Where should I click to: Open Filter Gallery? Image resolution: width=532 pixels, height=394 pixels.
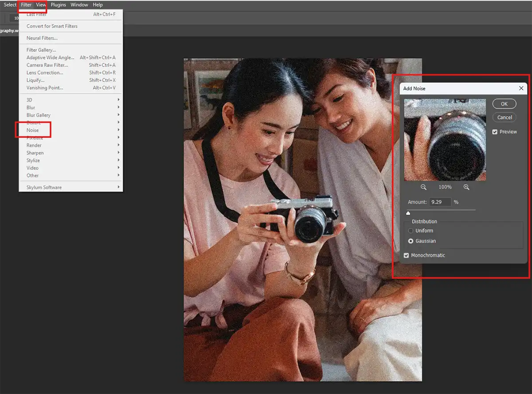click(71, 50)
